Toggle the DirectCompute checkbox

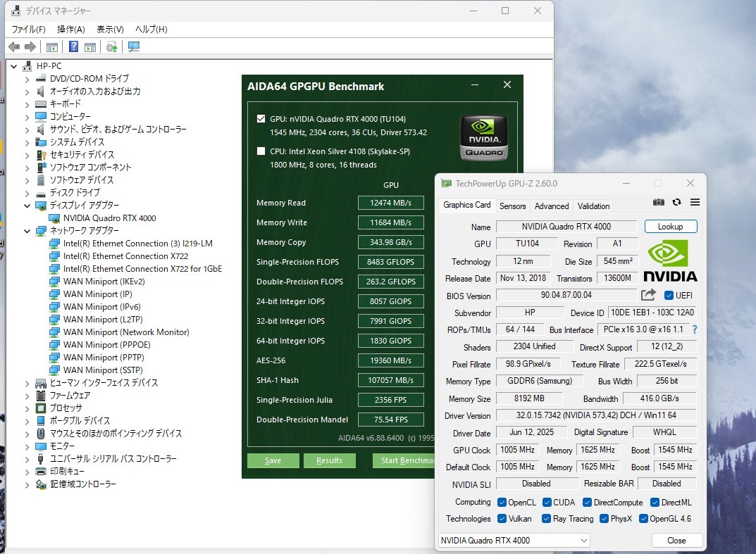click(587, 503)
